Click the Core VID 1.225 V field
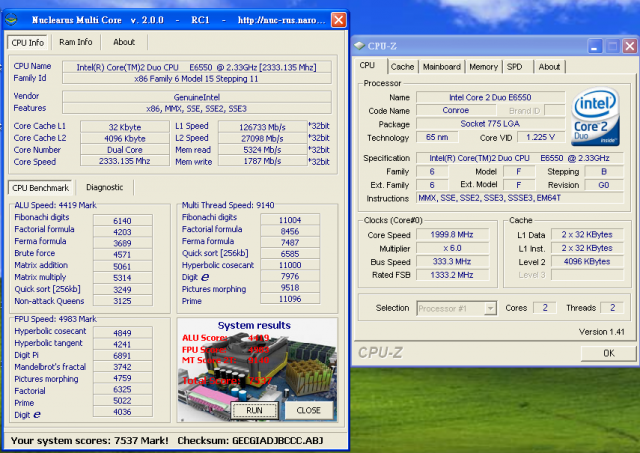 [541, 137]
